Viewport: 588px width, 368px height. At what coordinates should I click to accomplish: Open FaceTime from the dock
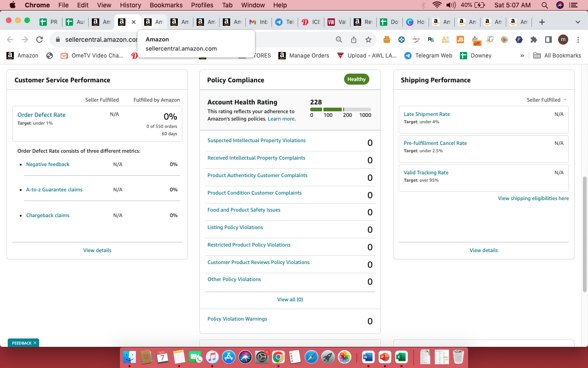(196, 357)
